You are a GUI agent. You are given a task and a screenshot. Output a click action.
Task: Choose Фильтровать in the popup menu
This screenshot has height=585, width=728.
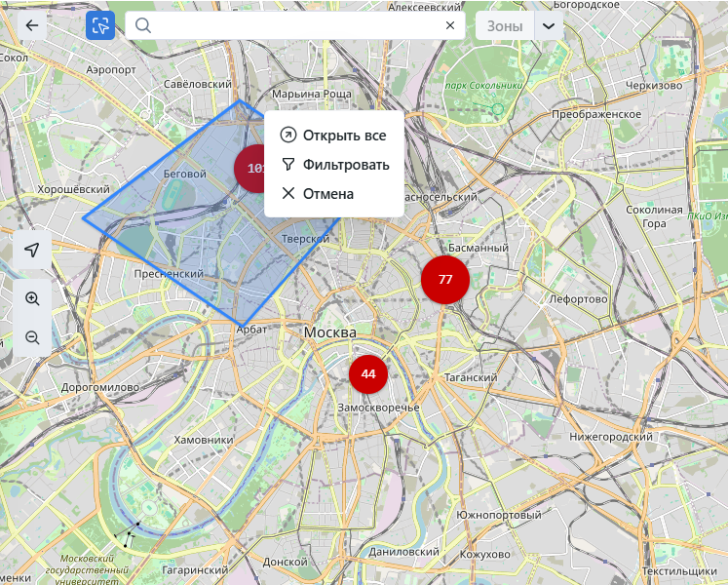pos(345,165)
